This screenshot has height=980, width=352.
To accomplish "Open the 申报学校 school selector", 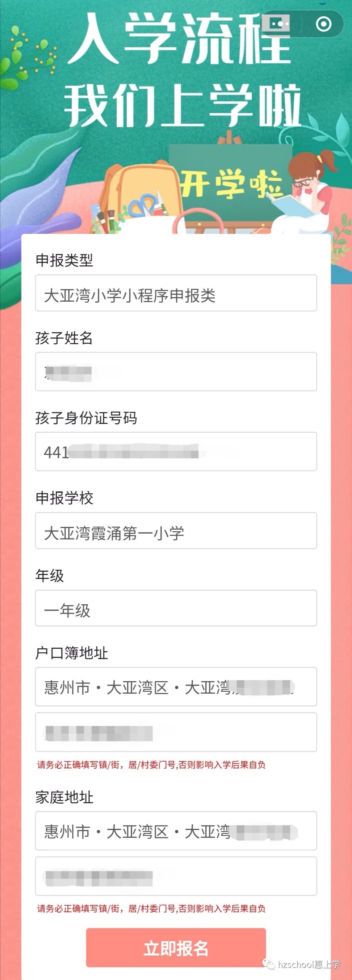I will click(x=176, y=531).
